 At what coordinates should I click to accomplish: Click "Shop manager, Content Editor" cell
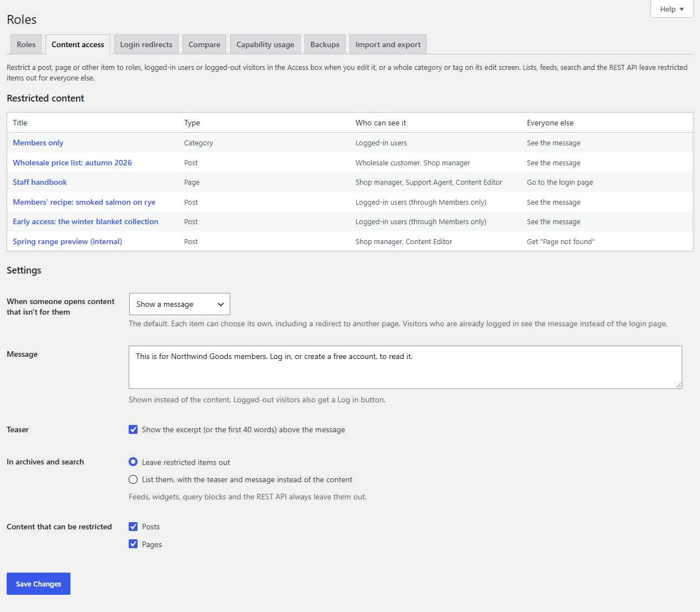click(404, 241)
